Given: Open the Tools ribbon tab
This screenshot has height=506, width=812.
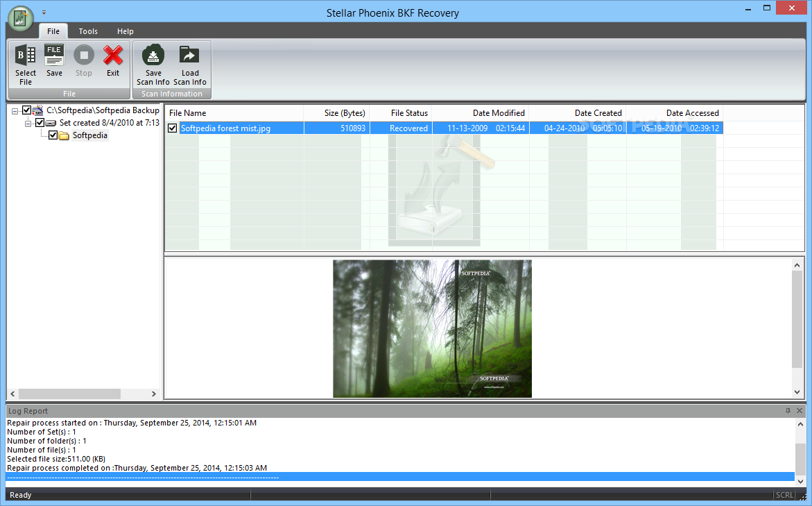Looking at the screenshot, I should coord(88,31).
